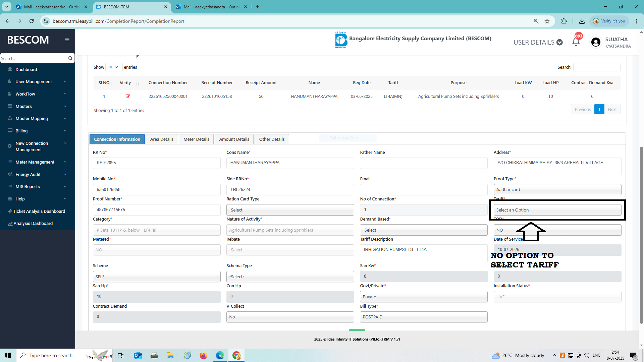Launch Outlook from taskbar
Viewport: 644px width, 362px height.
coord(138,355)
